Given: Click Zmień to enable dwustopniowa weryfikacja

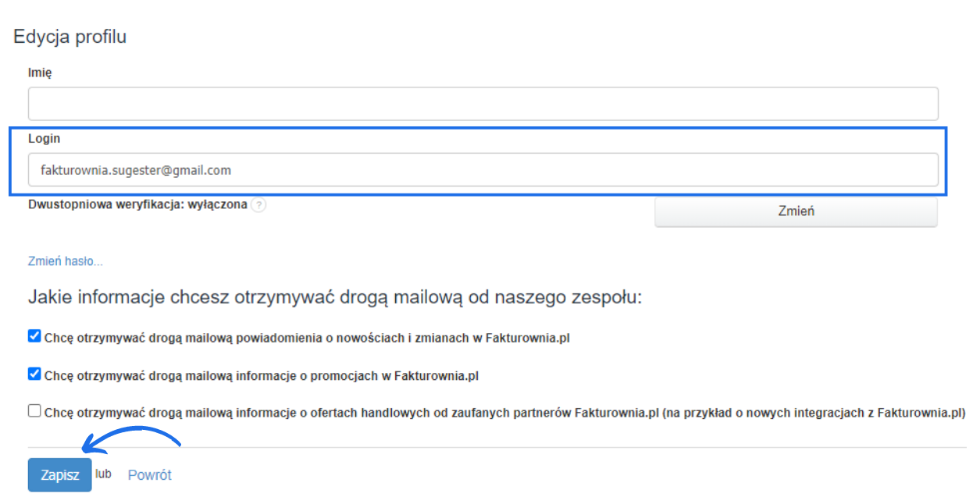Looking at the screenshot, I should [796, 211].
